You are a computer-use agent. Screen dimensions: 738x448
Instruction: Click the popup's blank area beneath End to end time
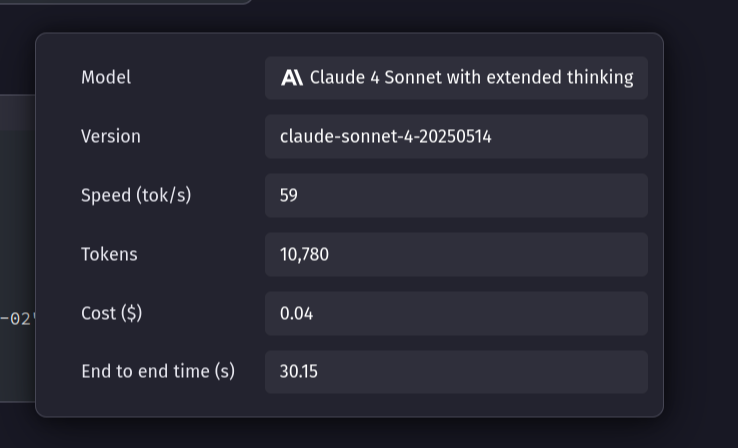tap(350, 405)
